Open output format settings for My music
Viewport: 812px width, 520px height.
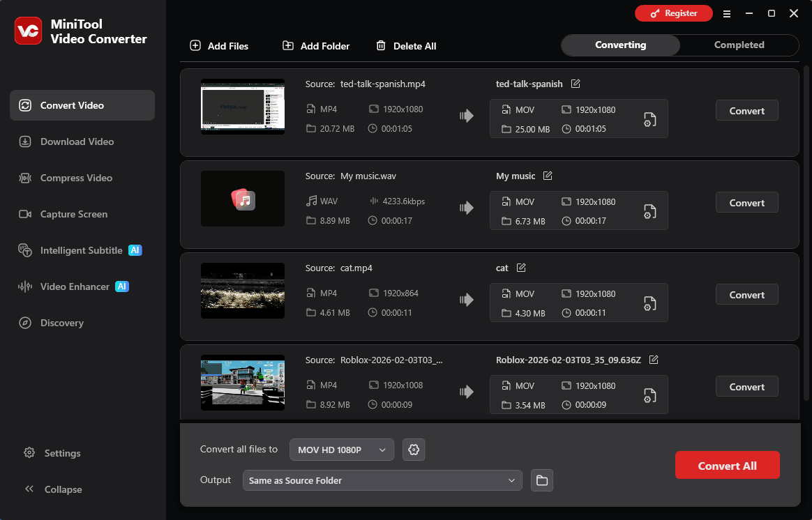(650, 211)
